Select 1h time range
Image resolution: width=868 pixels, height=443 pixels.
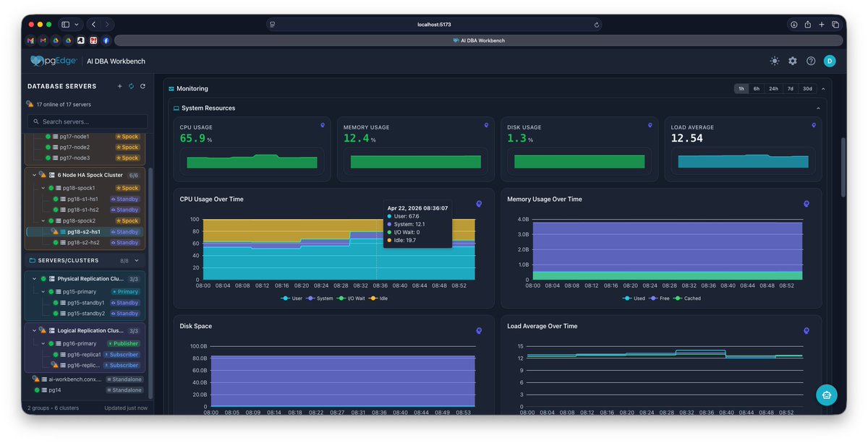[741, 88]
